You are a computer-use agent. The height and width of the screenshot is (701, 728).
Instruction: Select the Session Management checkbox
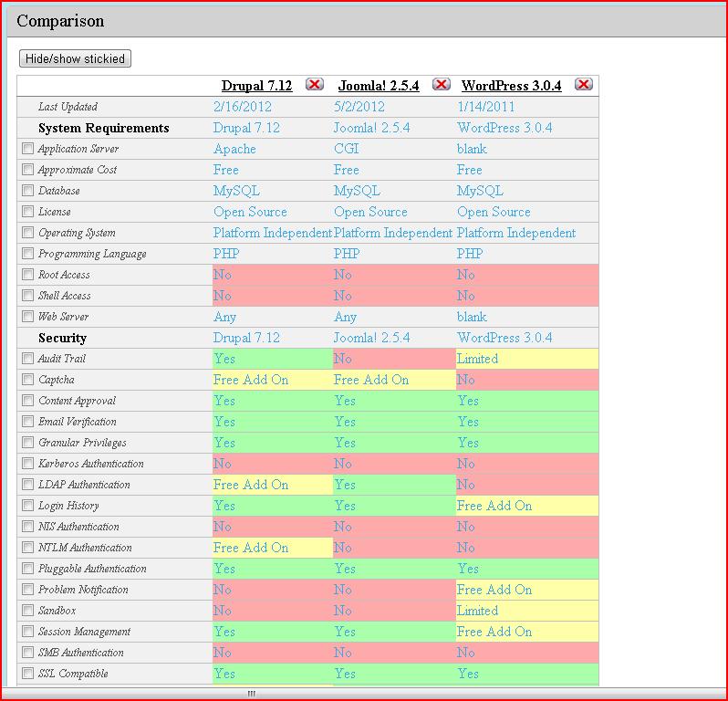pos(28,632)
